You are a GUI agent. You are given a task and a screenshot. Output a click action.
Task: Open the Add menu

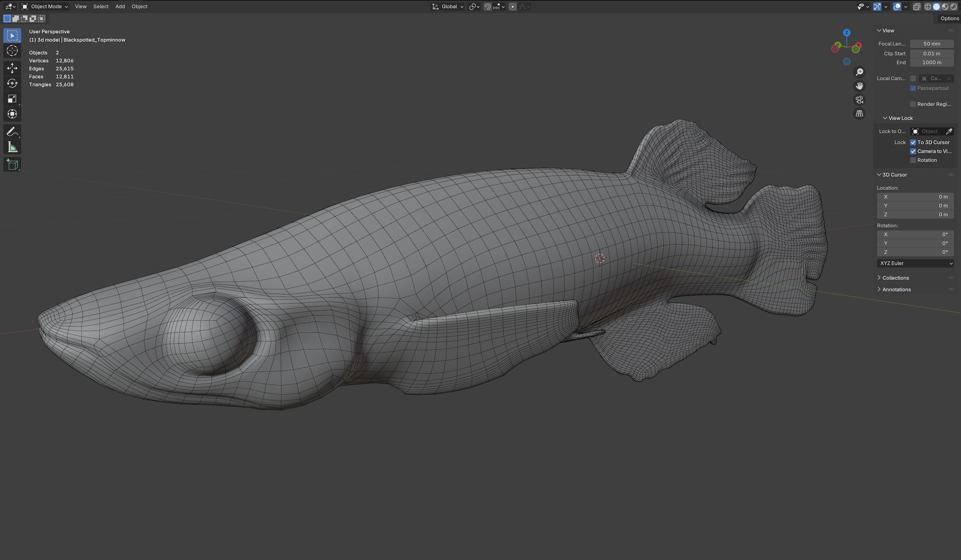point(120,7)
